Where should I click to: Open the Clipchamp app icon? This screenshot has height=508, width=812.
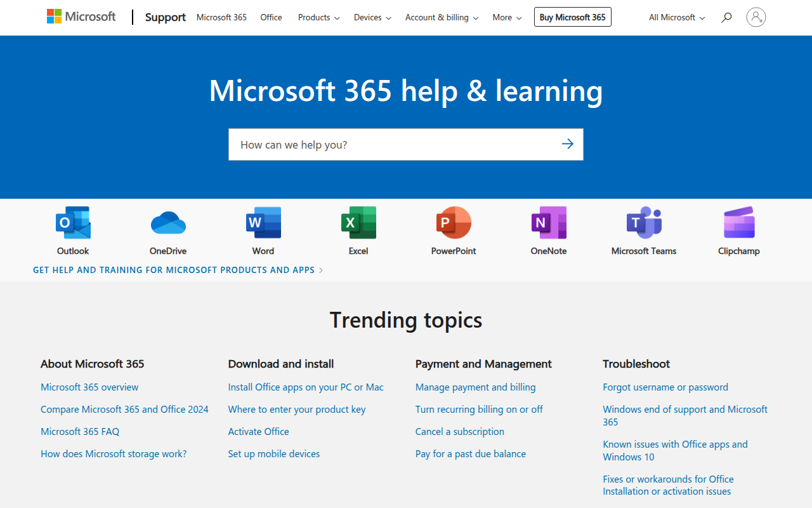(739, 222)
